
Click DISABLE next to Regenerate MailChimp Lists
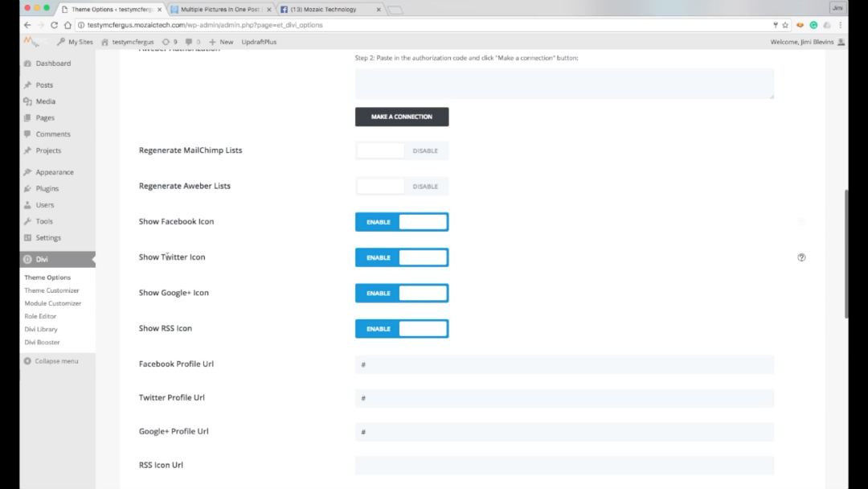426,150
